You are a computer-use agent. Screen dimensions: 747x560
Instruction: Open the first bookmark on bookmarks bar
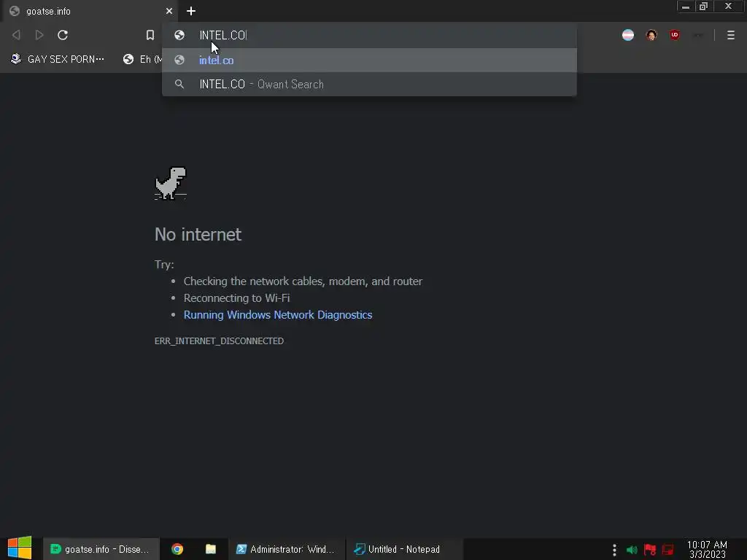click(58, 59)
